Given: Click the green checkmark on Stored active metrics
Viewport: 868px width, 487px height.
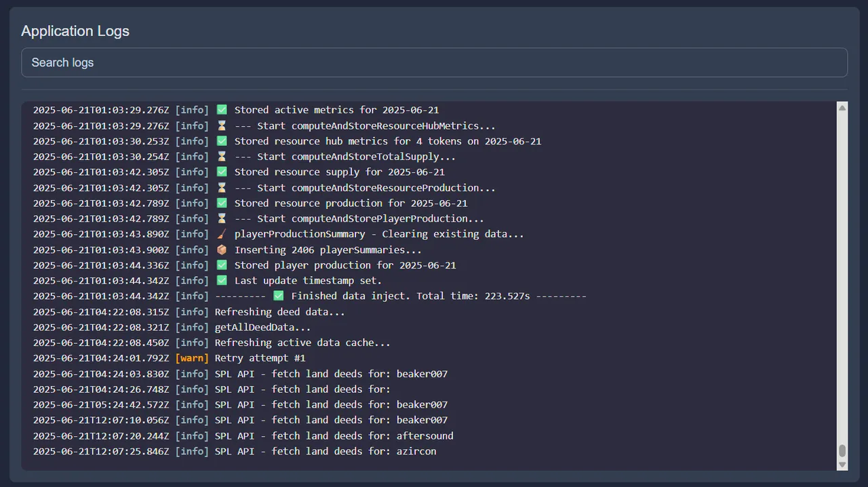Looking at the screenshot, I should point(222,110).
